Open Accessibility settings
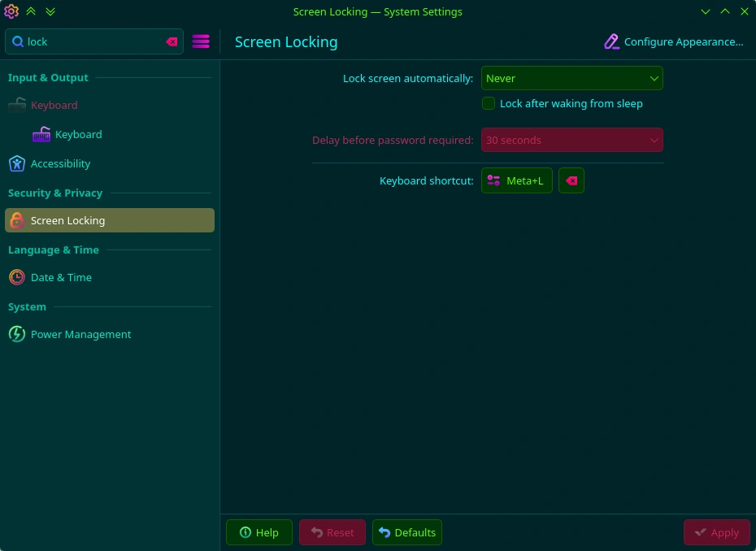Screen dimensions: 756x551 110,163
